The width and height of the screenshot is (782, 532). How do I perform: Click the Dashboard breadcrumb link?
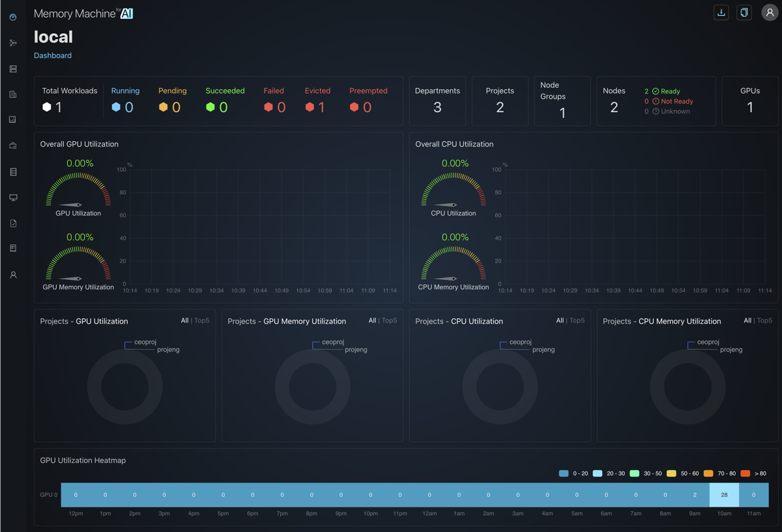pyautogui.click(x=53, y=55)
